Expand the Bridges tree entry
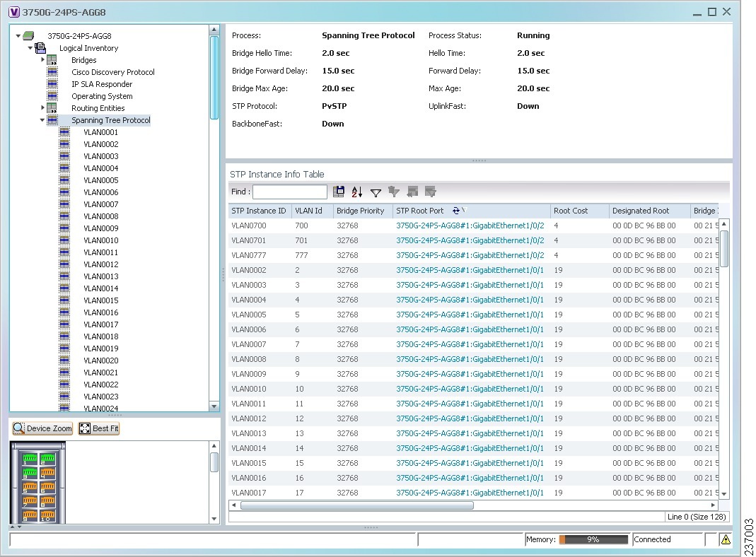The width and height of the screenshot is (756, 557). point(41,60)
